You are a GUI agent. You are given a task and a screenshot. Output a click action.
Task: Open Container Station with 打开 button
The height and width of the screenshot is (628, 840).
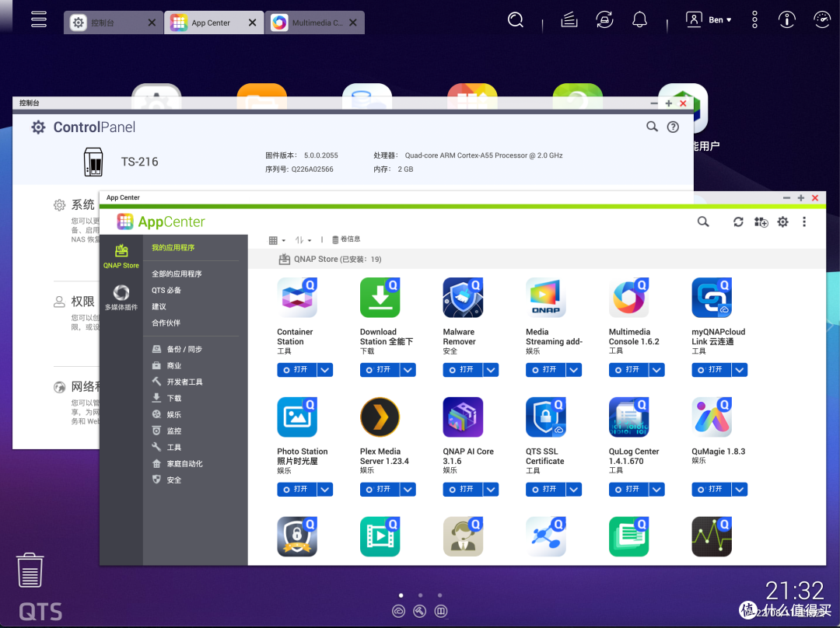pyautogui.click(x=297, y=369)
